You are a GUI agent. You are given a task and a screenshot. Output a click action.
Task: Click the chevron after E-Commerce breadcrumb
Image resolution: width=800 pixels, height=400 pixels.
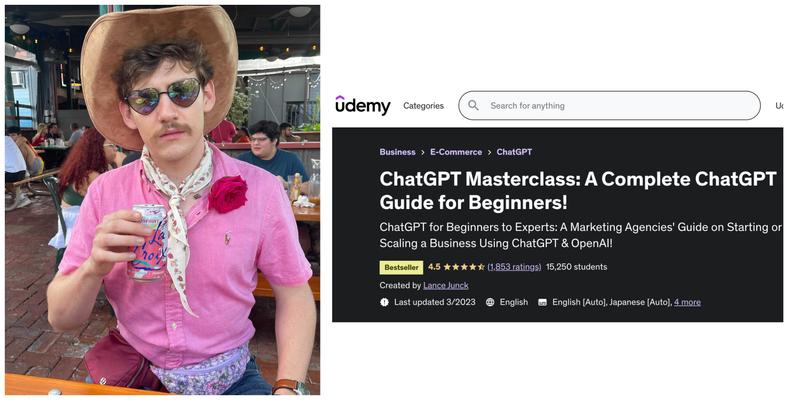coord(489,152)
